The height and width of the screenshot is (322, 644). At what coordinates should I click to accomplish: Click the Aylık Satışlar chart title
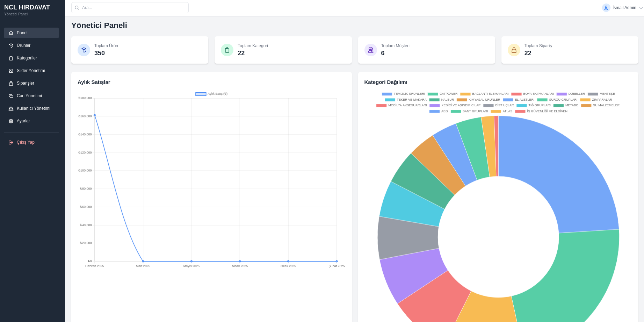click(94, 82)
